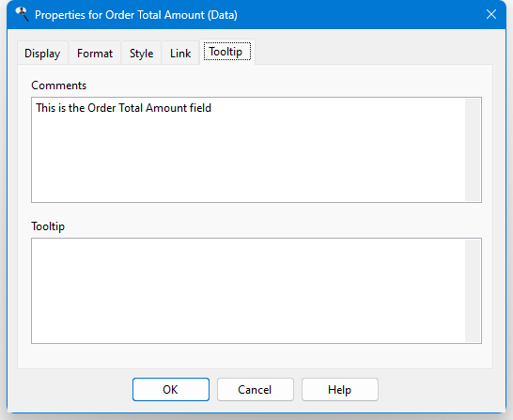The image size is (513, 420).
Task: Click the Comments box vertical scrollbar
Action: click(473, 149)
